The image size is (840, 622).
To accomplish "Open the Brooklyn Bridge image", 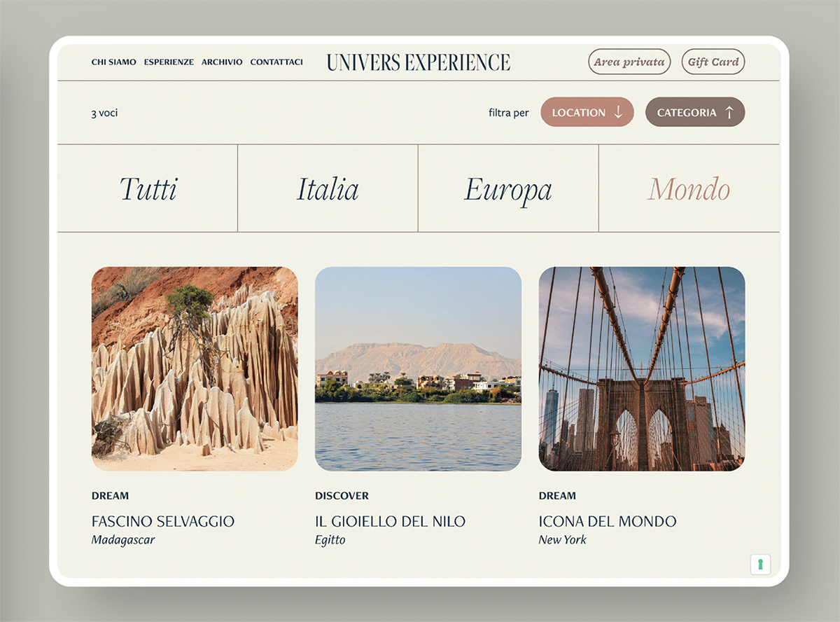I will point(641,368).
